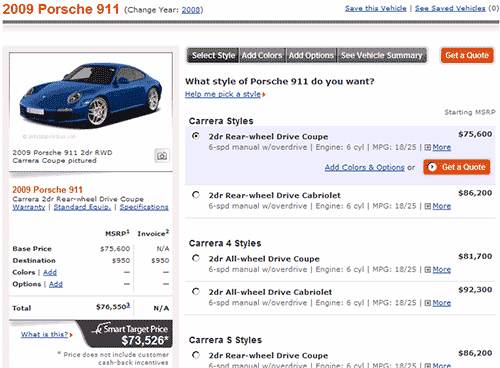Viewport: 500px width, 368px height.
Task: Open Help me pick a style link
Action: 223,94
